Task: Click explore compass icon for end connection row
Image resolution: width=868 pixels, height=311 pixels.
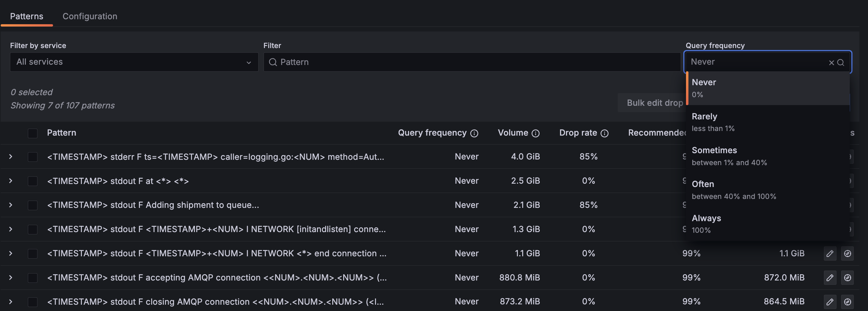Action: (x=847, y=253)
